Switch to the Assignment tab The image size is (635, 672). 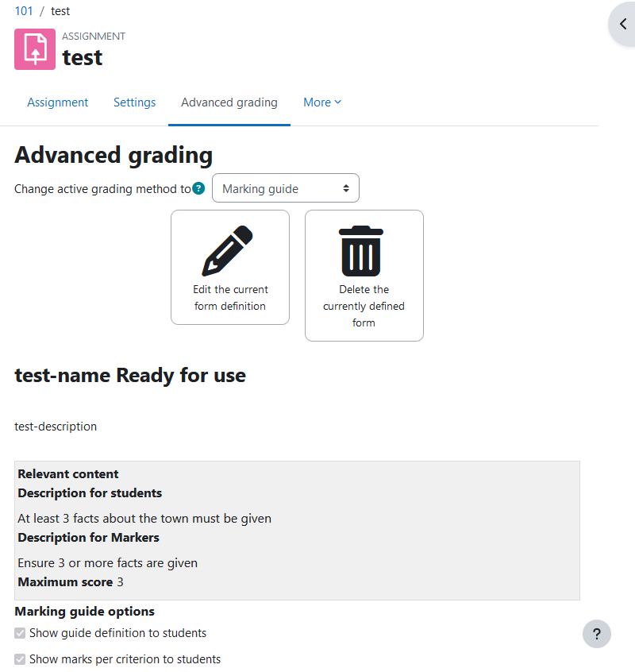pos(58,102)
